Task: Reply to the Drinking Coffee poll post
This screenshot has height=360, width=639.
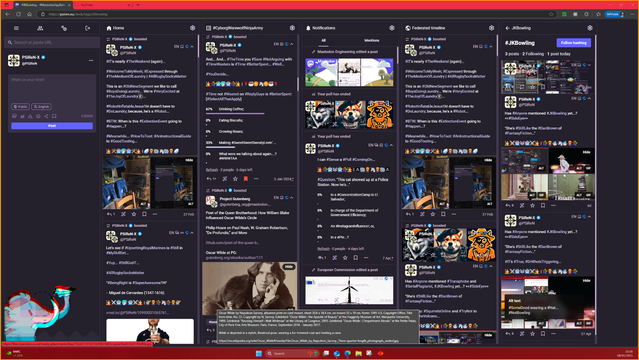Action: coord(210,179)
